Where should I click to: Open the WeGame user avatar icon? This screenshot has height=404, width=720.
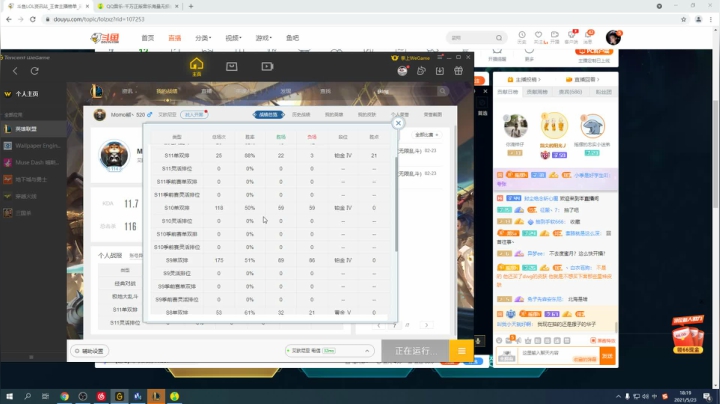pos(403,71)
